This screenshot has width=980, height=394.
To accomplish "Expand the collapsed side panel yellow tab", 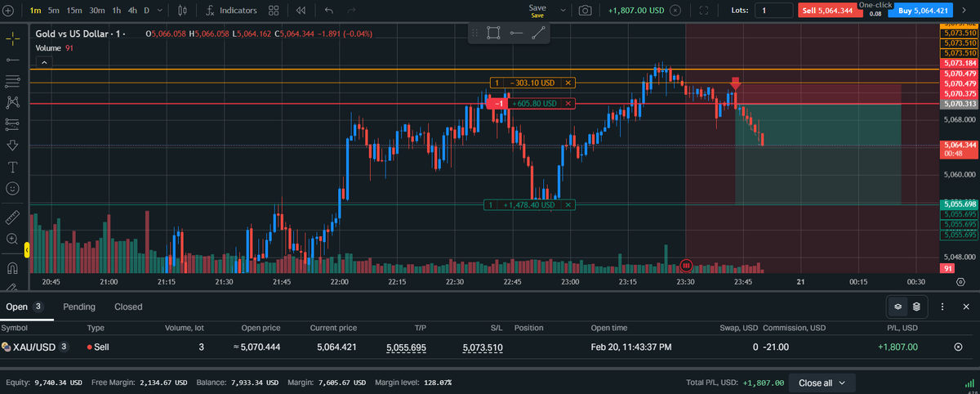I will [x=27, y=251].
